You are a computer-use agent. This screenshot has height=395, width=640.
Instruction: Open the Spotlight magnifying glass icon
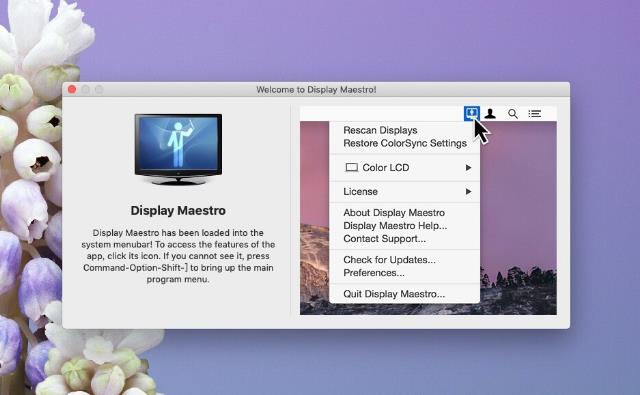point(513,114)
